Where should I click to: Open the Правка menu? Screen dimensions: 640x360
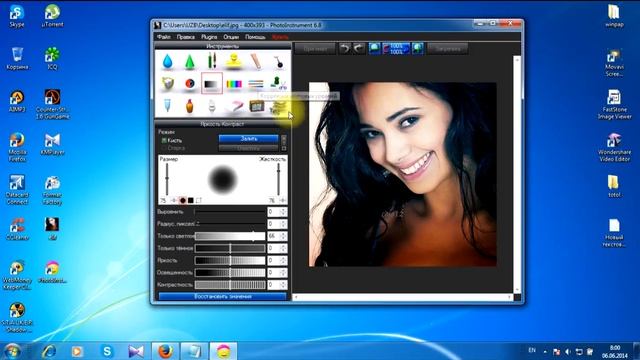click(x=186, y=37)
